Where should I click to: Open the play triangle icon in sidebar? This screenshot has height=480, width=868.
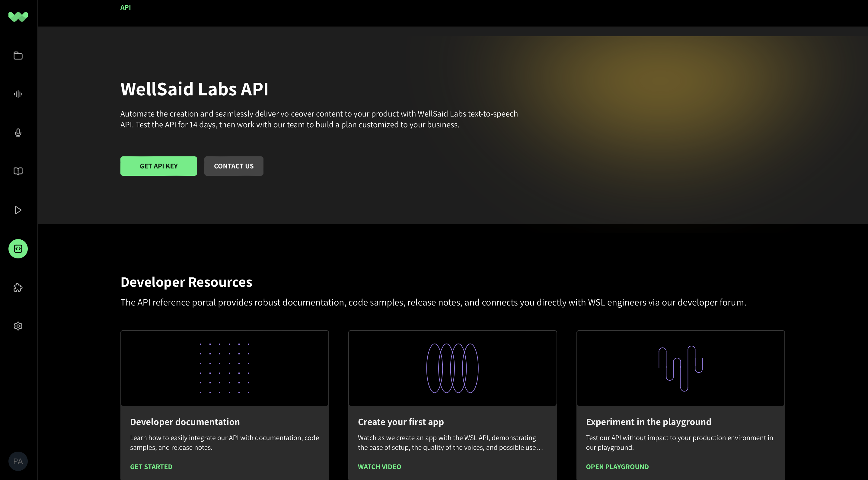click(18, 210)
